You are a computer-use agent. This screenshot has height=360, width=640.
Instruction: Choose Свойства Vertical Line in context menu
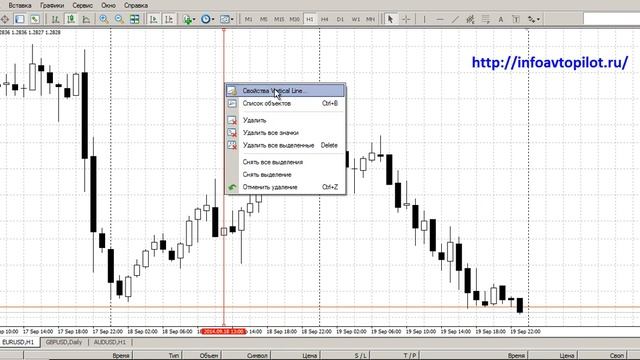click(285, 91)
